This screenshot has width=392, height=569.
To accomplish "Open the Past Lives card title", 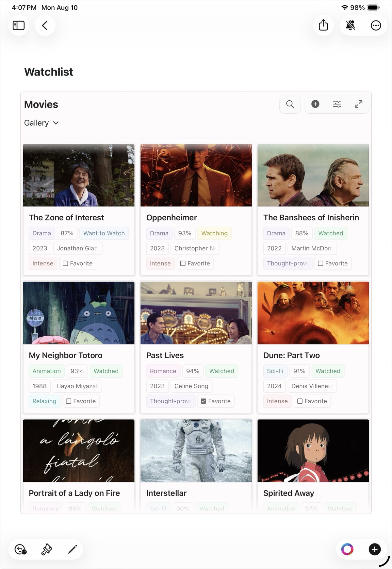I will pyautogui.click(x=165, y=356).
